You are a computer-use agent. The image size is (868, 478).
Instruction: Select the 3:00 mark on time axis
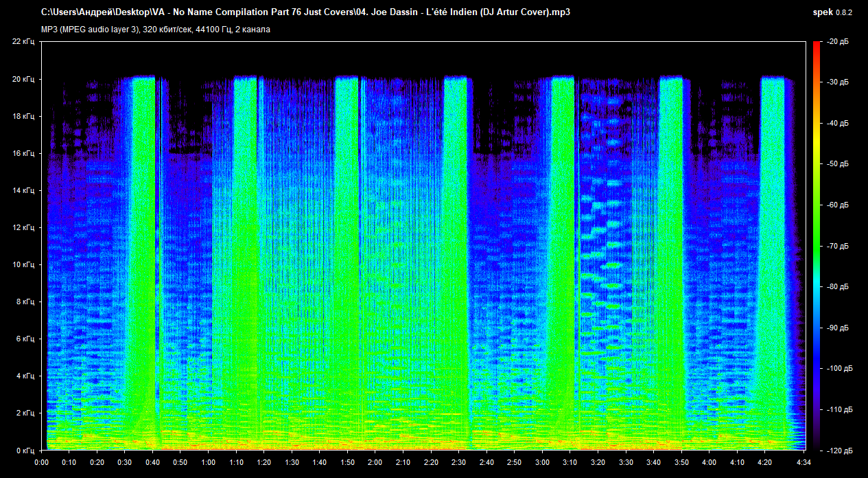pos(542,462)
